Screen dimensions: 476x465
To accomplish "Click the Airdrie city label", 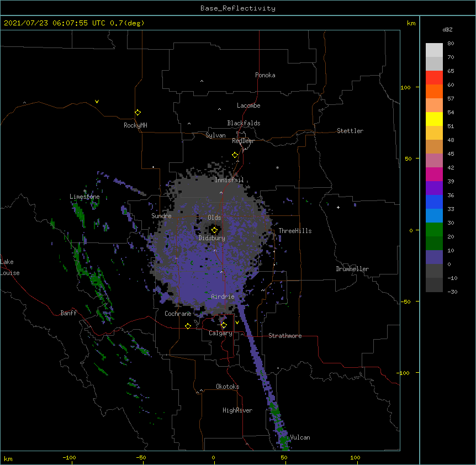I will tap(223, 297).
